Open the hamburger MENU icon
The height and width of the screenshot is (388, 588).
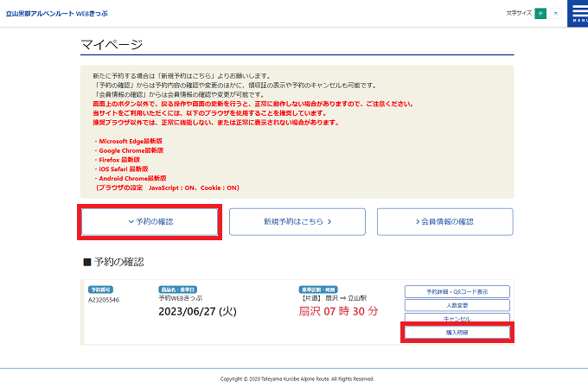click(x=577, y=14)
